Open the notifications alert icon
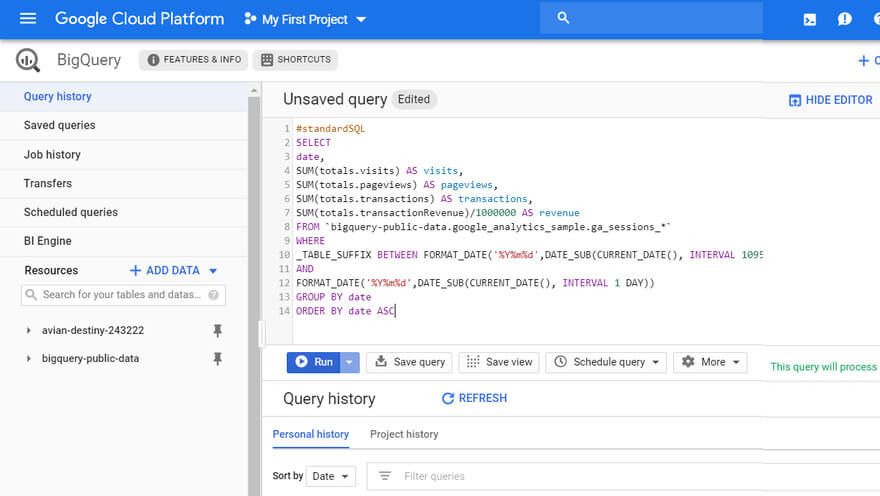This screenshot has width=880, height=496. point(845,19)
